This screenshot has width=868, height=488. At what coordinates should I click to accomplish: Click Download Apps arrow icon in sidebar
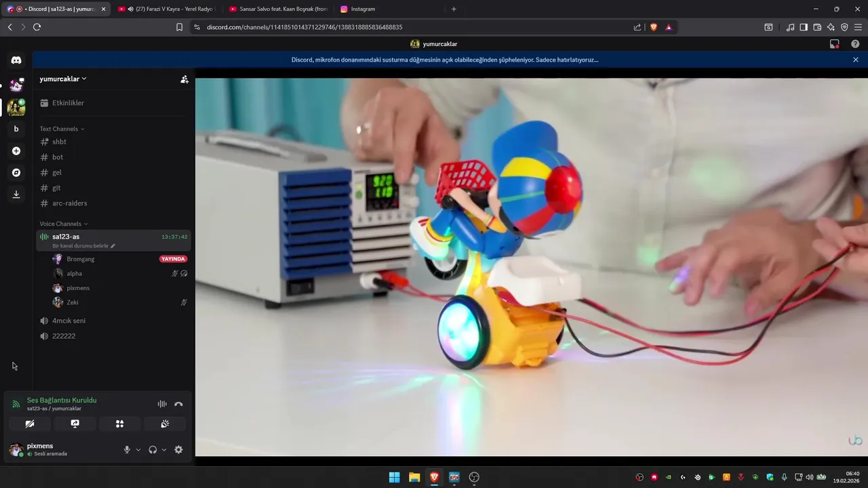tap(16, 195)
